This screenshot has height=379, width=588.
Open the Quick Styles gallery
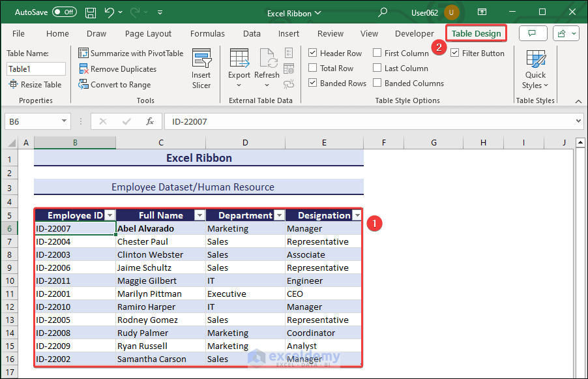[535, 70]
